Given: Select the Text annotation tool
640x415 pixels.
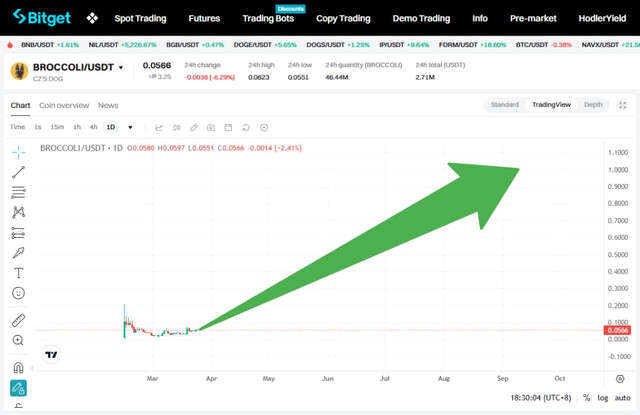Looking at the screenshot, I should (18, 273).
